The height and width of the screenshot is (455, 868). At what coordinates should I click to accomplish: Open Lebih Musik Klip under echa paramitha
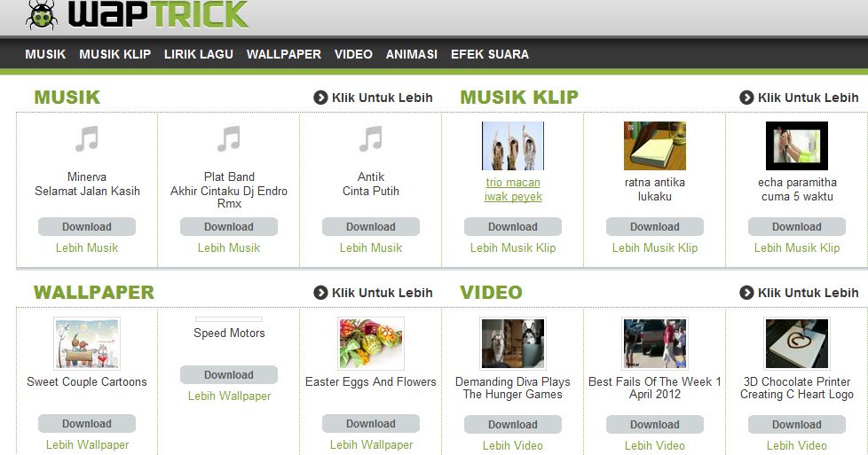[x=797, y=248]
